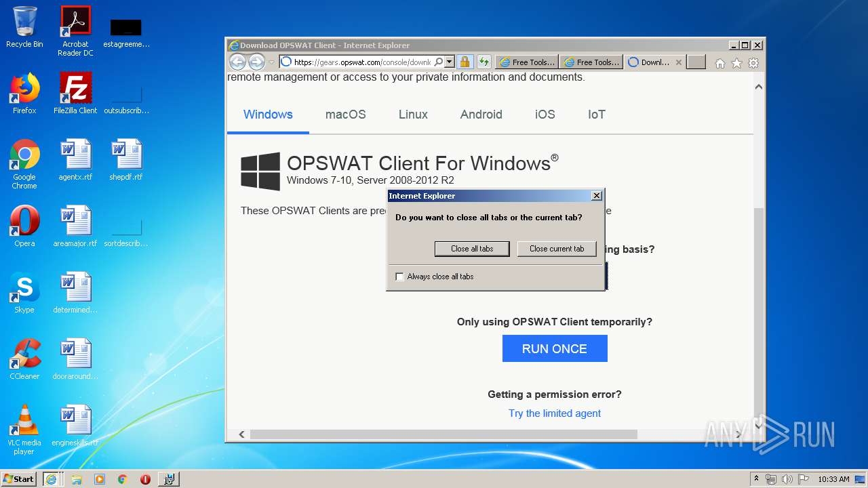Select the Opera desktop shortcut

point(24,226)
